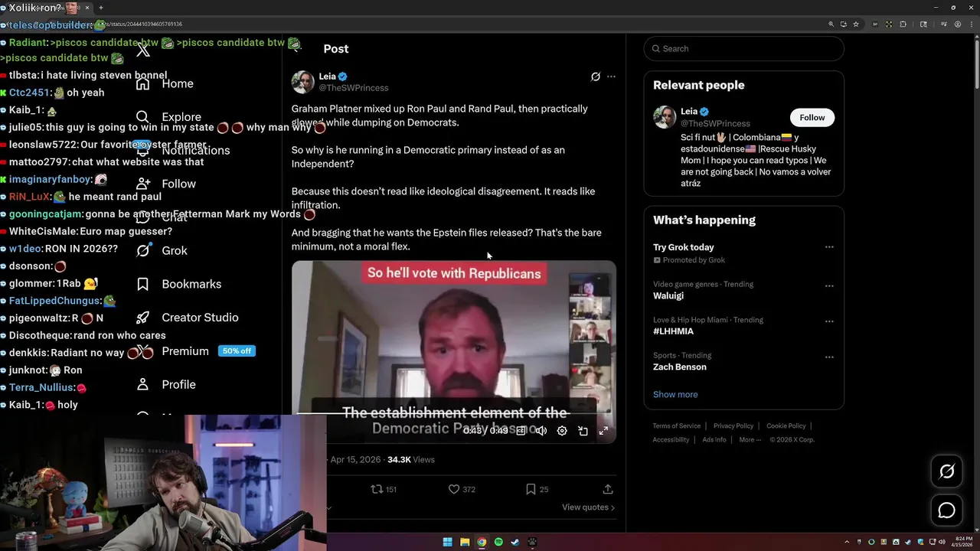Expand the system tray hidden icons chevron
Image resolution: width=980 pixels, height=551 pixels.
[848, 542]
